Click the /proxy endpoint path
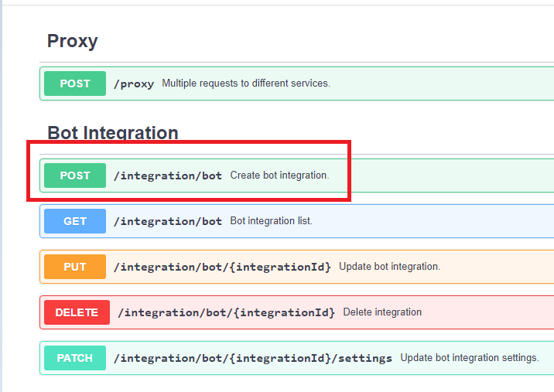Image resolution: width=554 pixels, height=392 pixels. tap(134, 84)
